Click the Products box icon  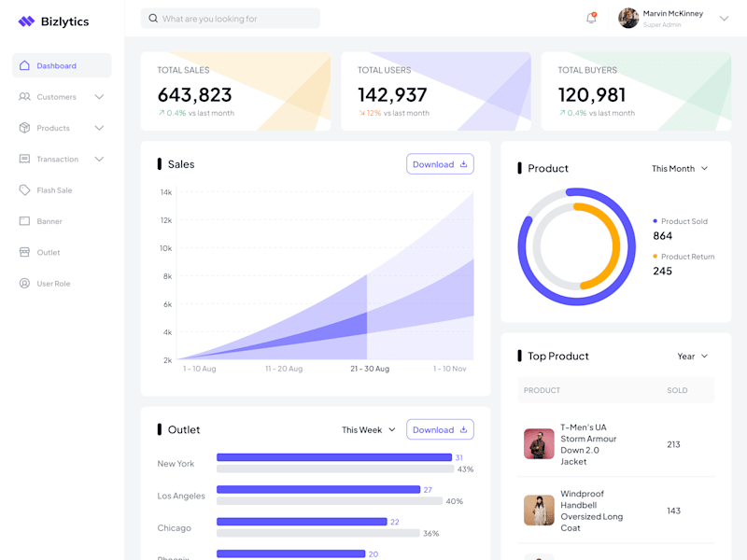25,128
